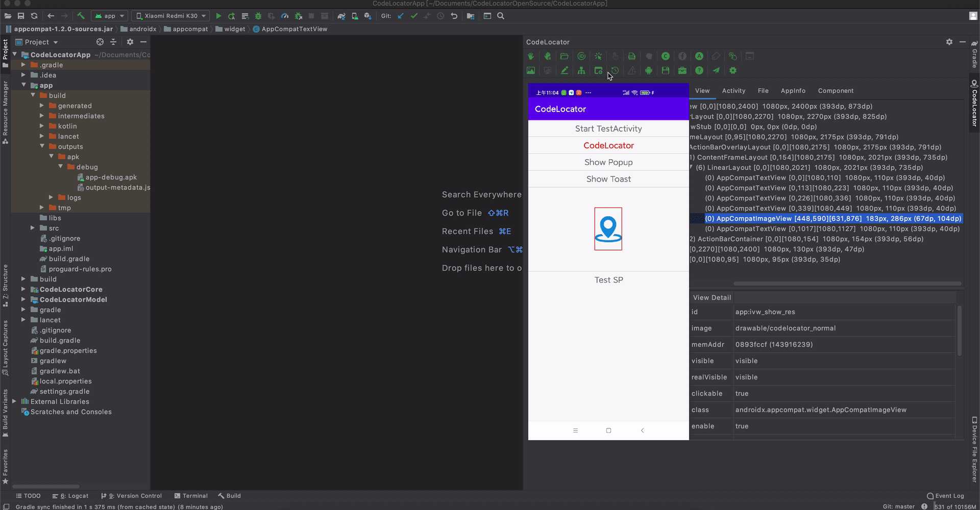Open the Project view selector dropdown
This screenshot has height=510, width=980.
pyautogui.click(x=37, y=42)
